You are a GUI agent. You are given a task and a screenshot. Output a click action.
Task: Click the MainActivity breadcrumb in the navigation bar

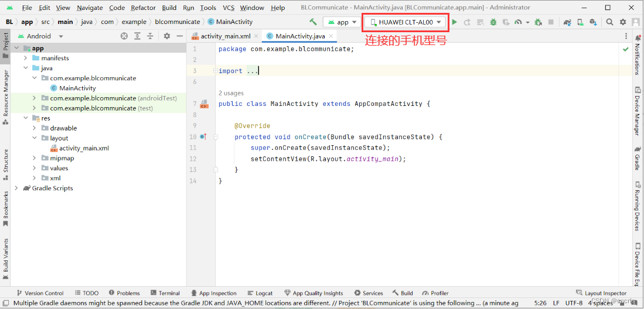230,22
